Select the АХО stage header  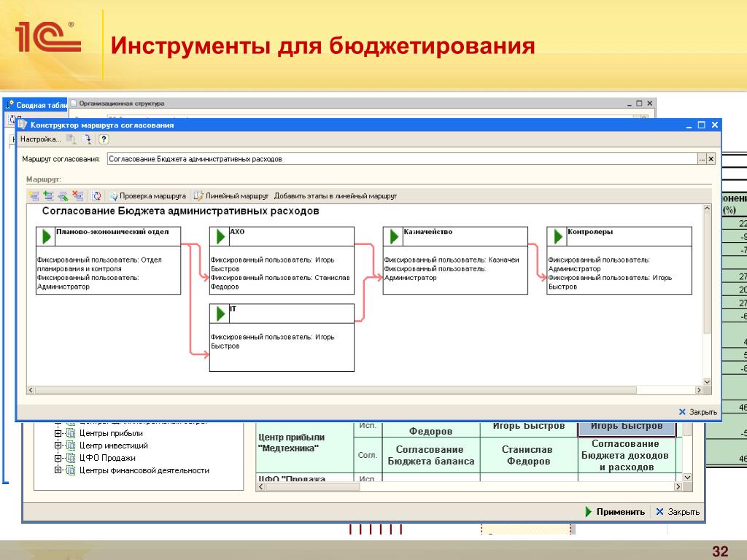point(282,236)
